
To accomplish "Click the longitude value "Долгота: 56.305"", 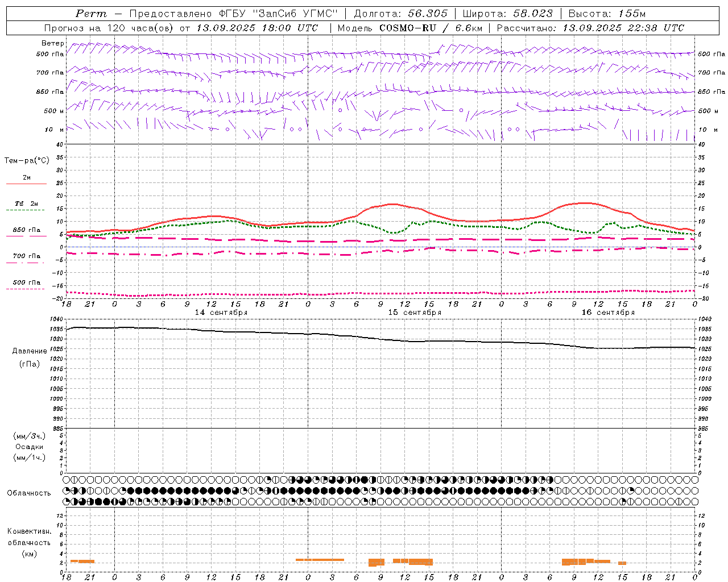I will point(401,14).
